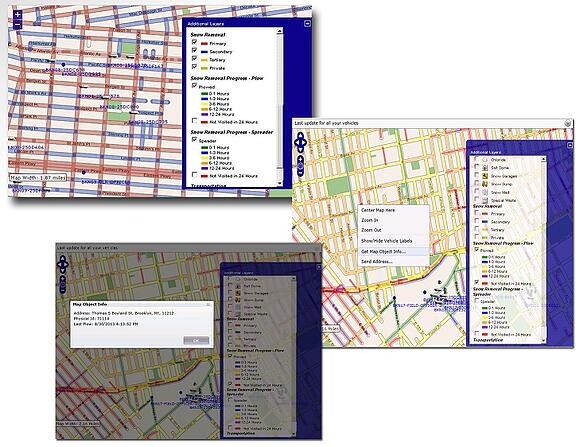Snow Dump layer icon in right map panel
The width and height of the screenshot is (580, 447).
point(485,184)
